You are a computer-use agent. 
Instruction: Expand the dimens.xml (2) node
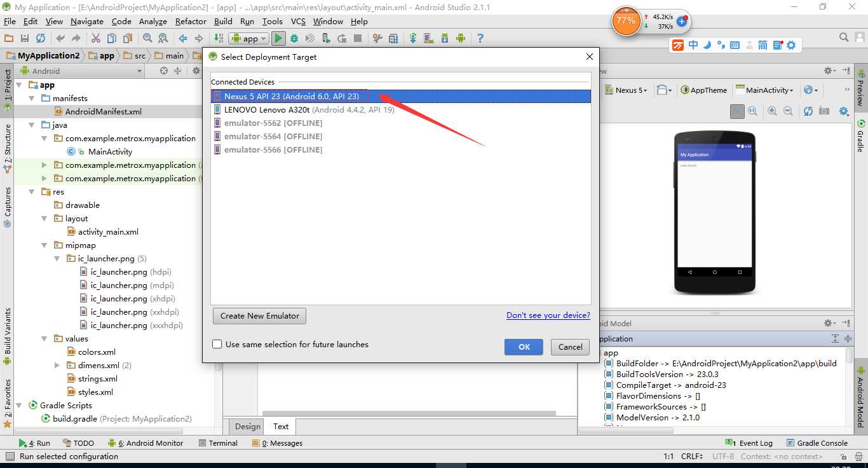click(57, 365)
